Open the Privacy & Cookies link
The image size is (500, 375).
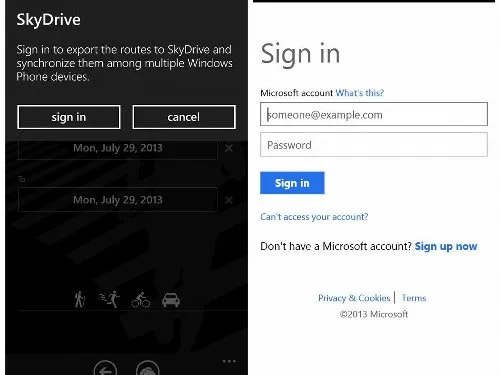354,298
